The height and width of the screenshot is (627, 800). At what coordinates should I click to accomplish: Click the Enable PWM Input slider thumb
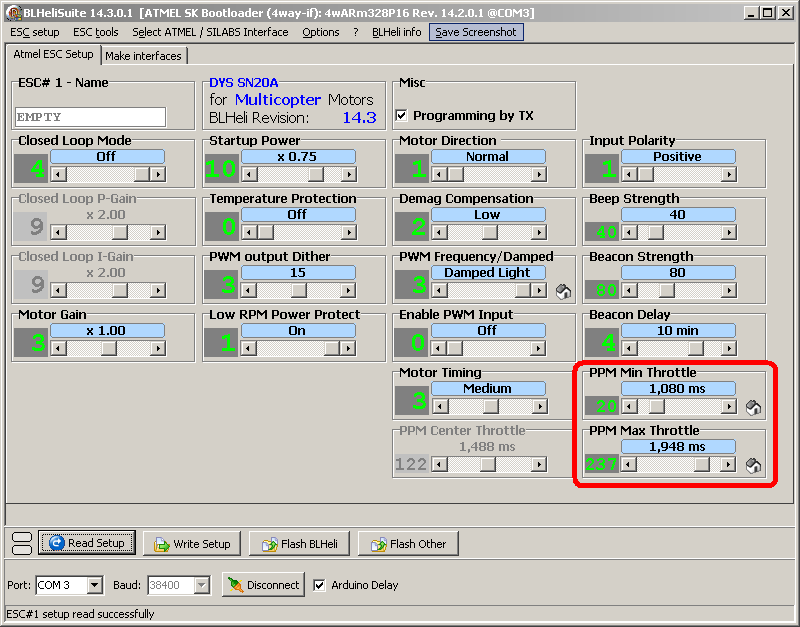click(455, 348)
